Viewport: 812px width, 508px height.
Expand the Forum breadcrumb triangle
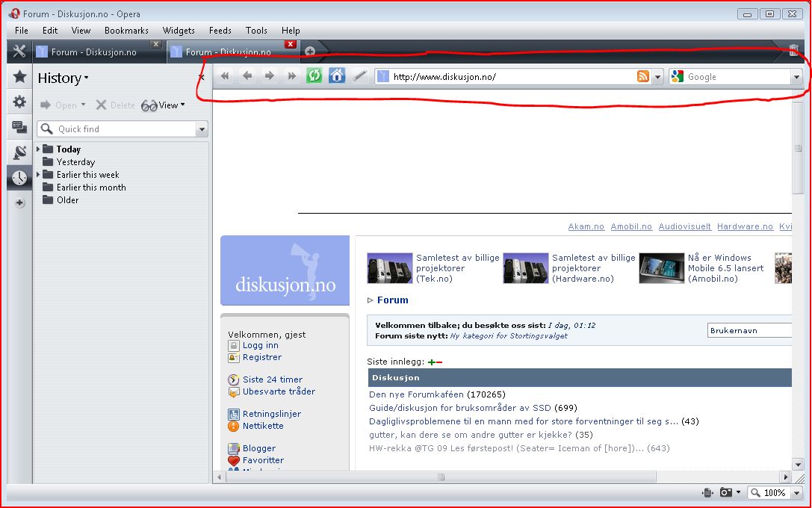[370, 300]
